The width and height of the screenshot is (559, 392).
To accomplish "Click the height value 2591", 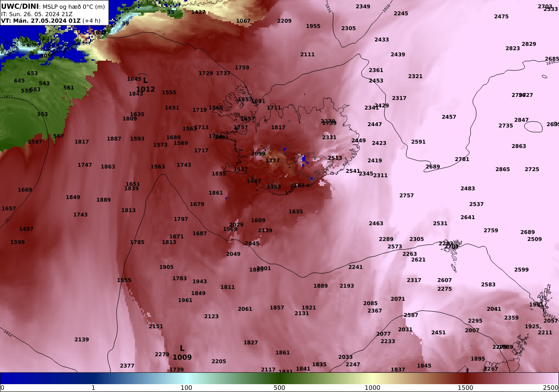I will tap(418, 142).
